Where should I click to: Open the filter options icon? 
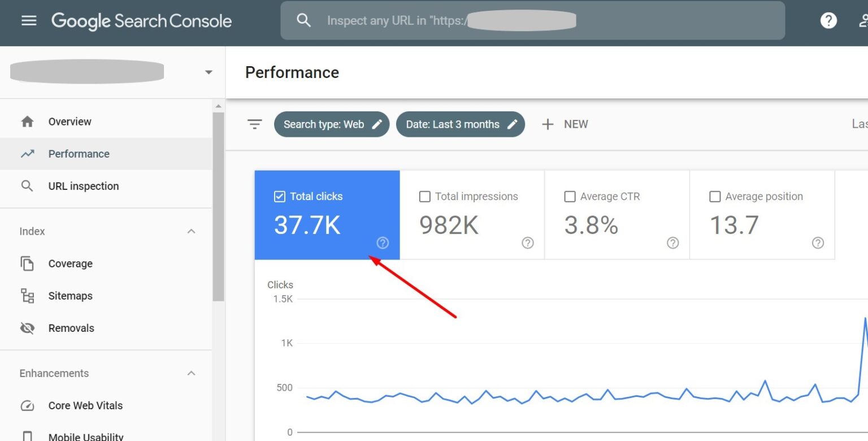tap(254, 124)
